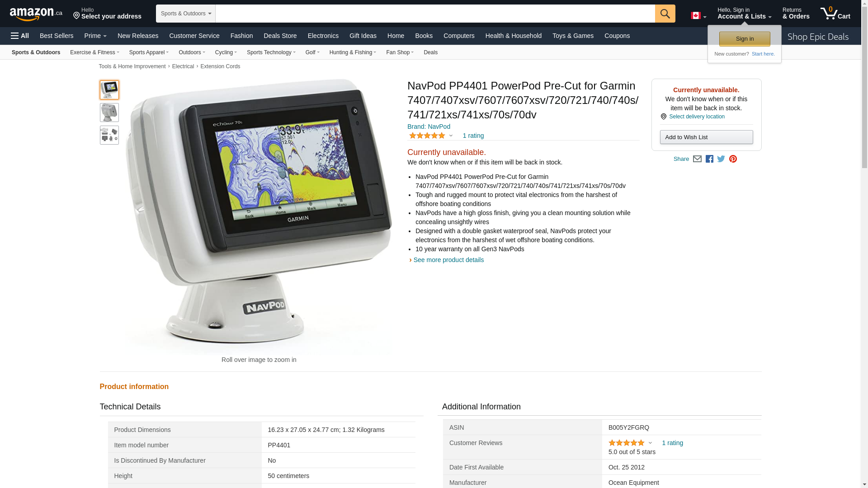Click into the search input field

pos(435,14)
